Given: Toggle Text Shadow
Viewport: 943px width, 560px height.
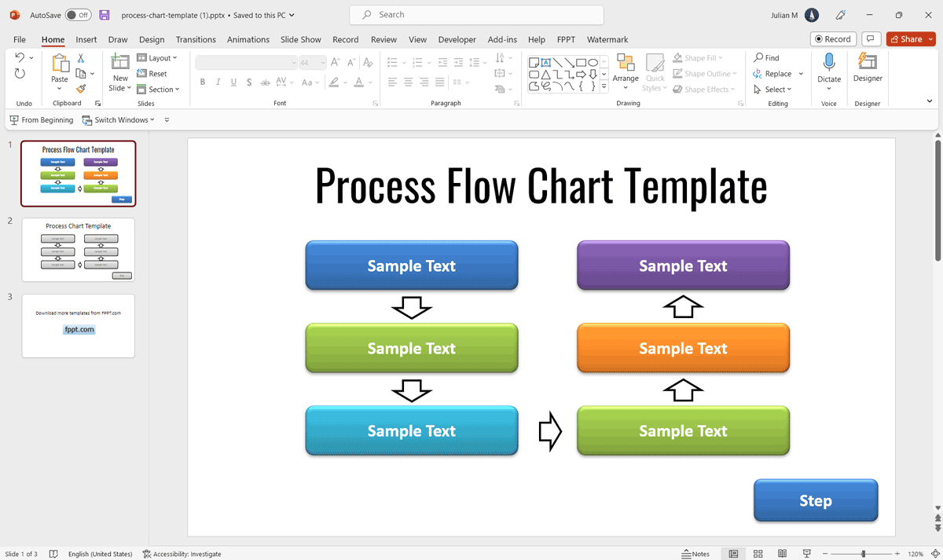Looking at the screenshot, I should [249, 82].
